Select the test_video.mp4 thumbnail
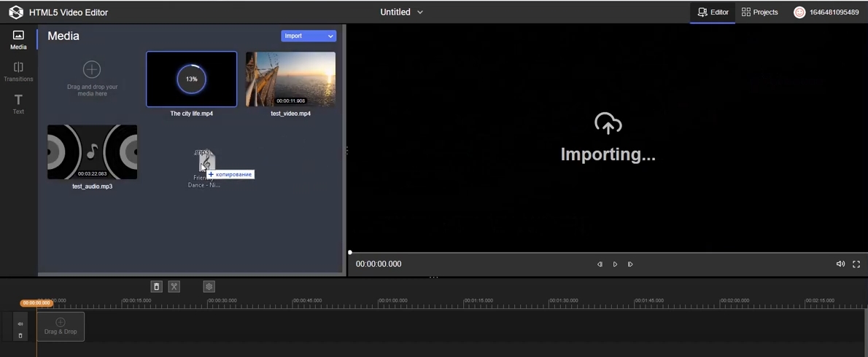The width and height of the screenshot is (868, 357). [x=290, y=79]
